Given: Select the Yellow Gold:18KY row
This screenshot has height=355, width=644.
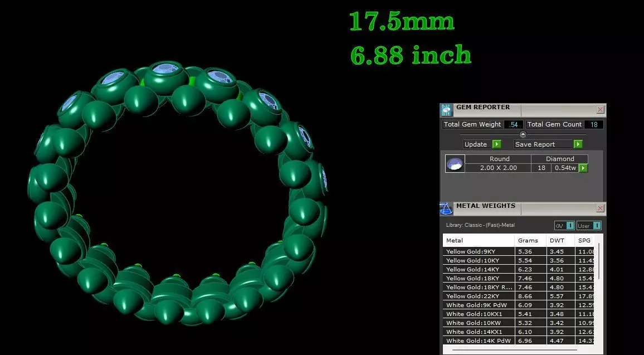Looking at the screenshot, I should (x=519, y=278).
